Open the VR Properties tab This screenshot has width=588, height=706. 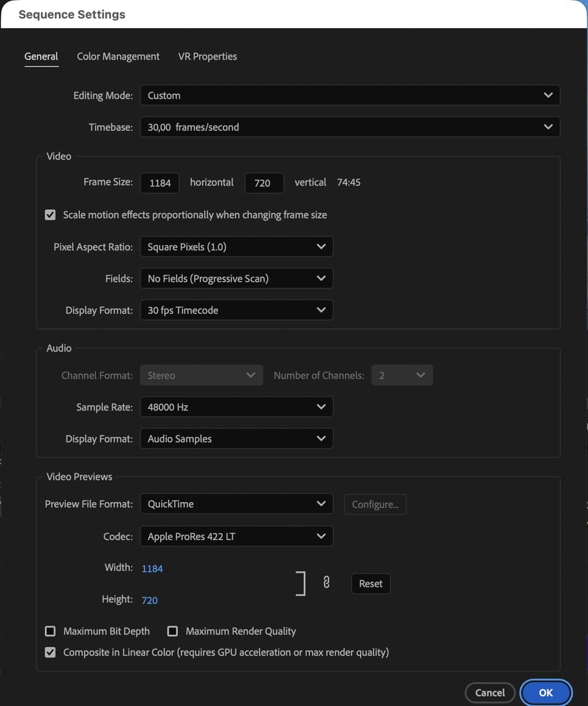pyautogui.click(x=207, y=56)
